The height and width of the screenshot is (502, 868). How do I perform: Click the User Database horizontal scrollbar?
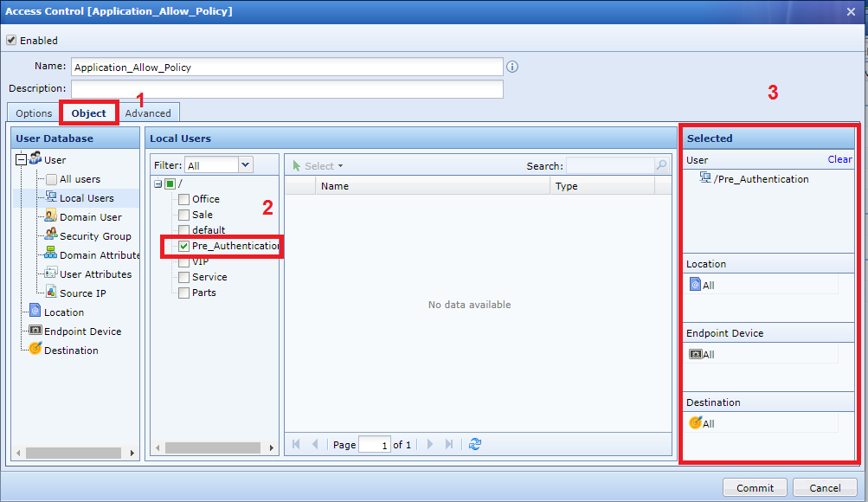(x=74, y=453)
